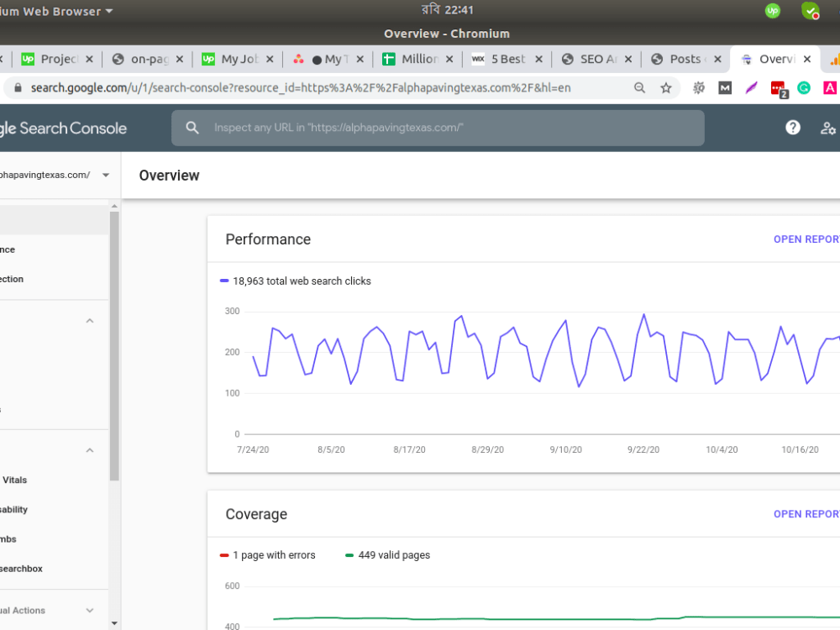The width and height of the screenshot is (840, 630).
Task: Click the Coverage card heading
Action: [x=256, y=514]
